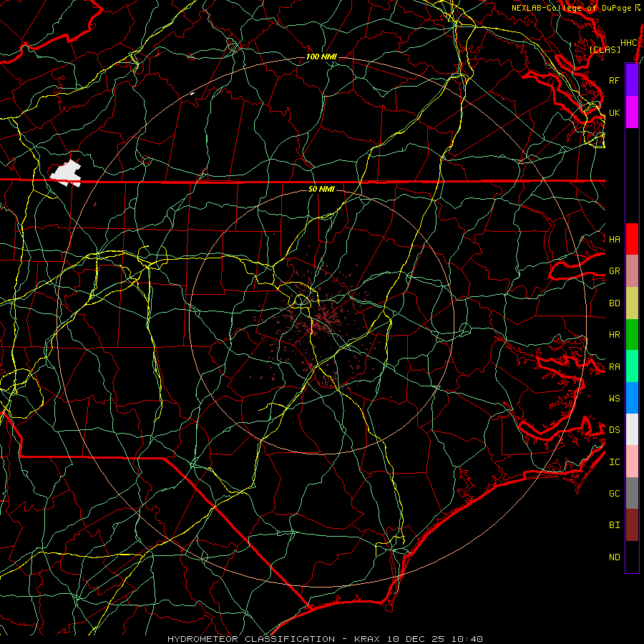Click the GR legend label
This screenshot has width=644, height=644.
click(x=615, y=271)
